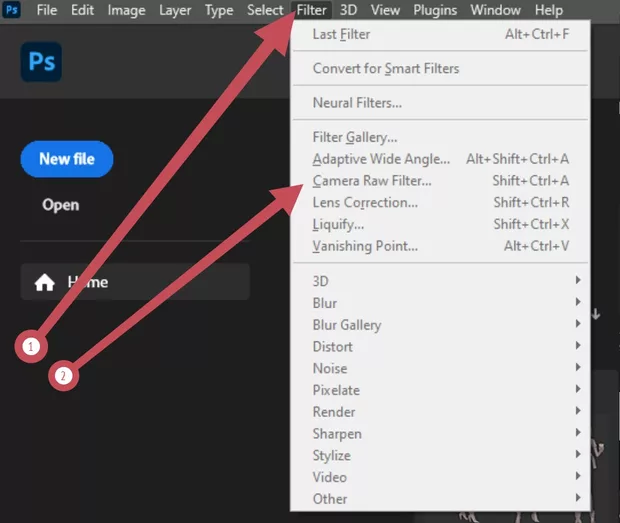
Task: Open Vanishing Point filter
Action: 440,246
